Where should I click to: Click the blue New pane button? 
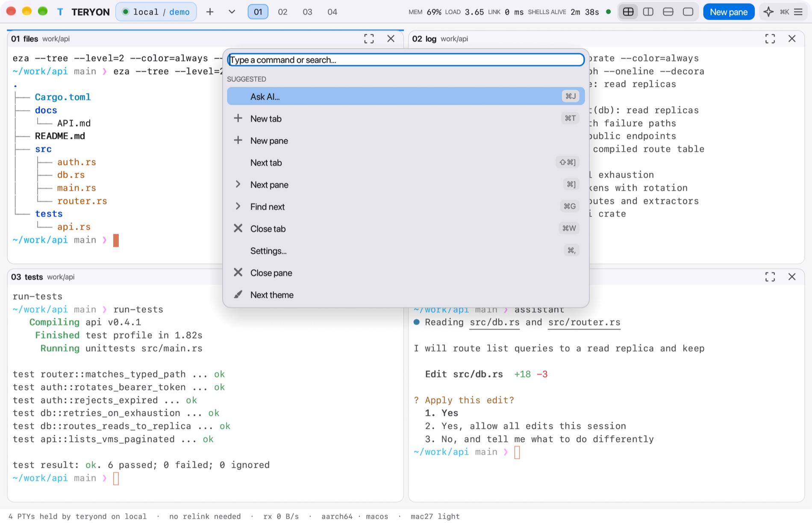[x=728, y=12]
